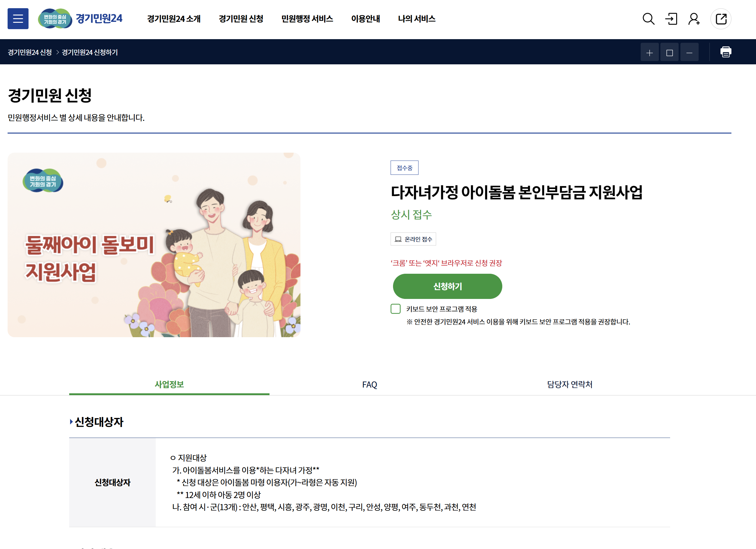Viewport: 756px width, 549px height.
Task: Expand the 이용안내 menu
Action: coord(365,19)
